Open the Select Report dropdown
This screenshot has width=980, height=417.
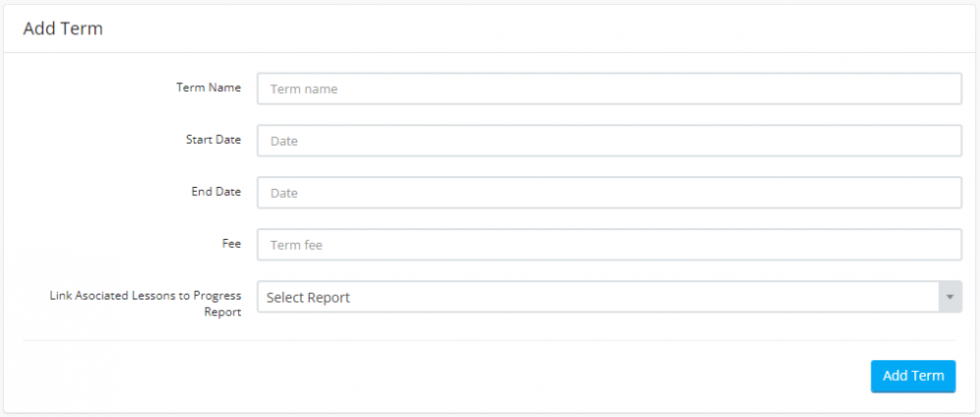pos(598,298)
